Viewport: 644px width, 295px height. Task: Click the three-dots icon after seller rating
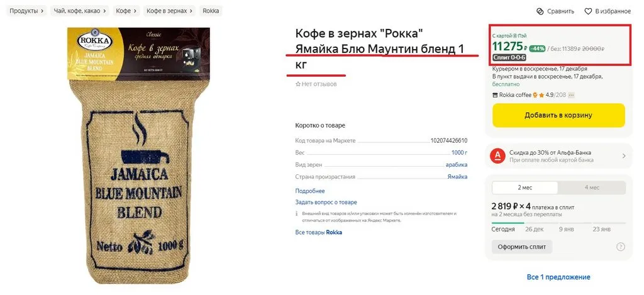tap(571, 95)
